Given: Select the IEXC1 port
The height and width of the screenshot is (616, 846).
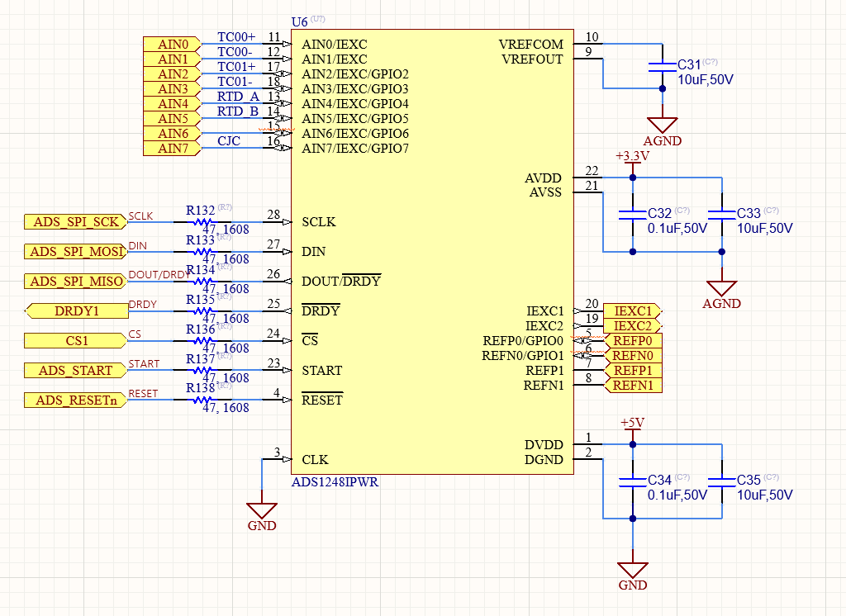Looking at the screenshot, I should [x=632, y=310].
